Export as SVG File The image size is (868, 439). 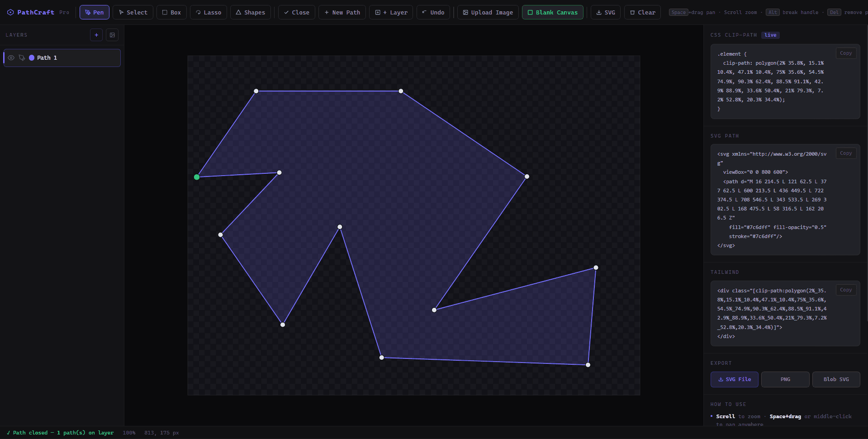(735, 379)
